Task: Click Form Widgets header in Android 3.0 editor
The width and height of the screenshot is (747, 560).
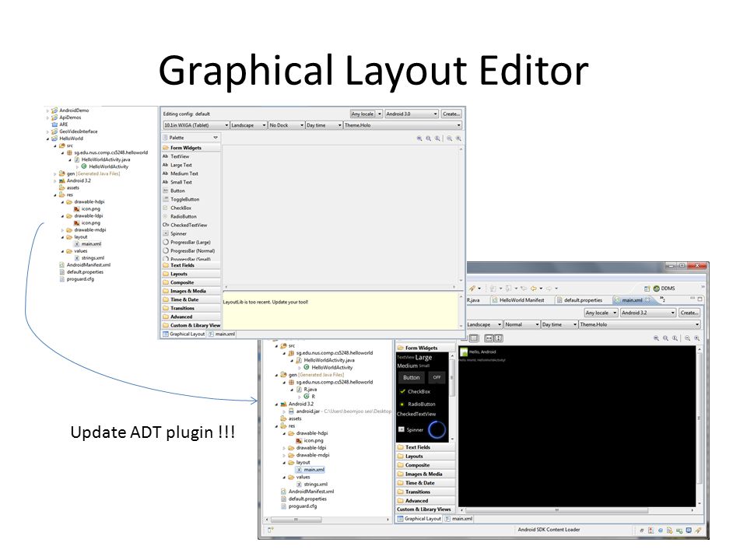Action: [x=191, y=148]
